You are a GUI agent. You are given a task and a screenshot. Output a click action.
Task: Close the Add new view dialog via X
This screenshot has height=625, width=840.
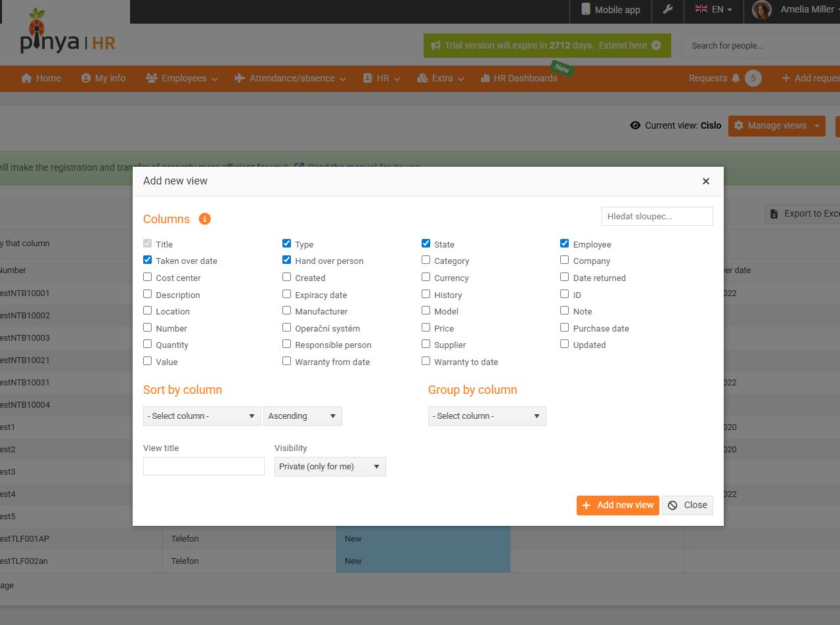pos(706,181)
